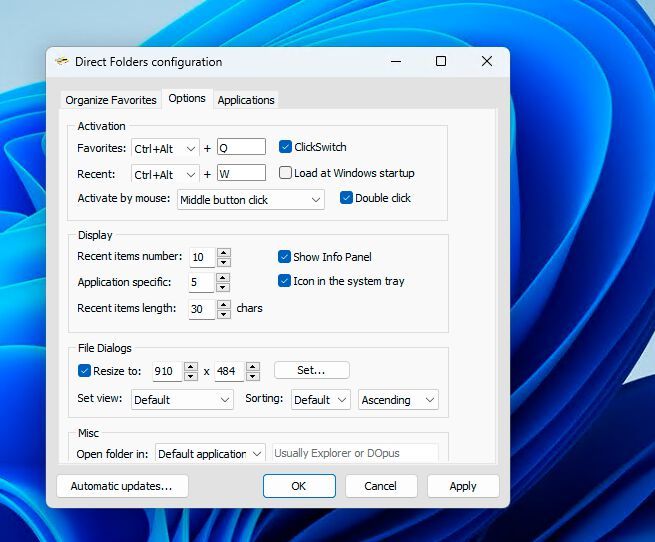Open the Applications tab

click(246, 100)
